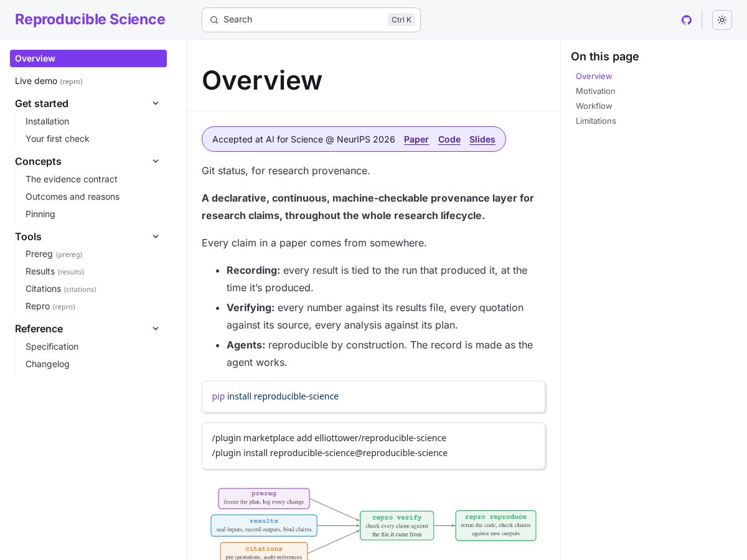Image resolution: width=747 pixels, height=560 pixels.
Task: Click the "Verifying:" bullet text
Action: 250,307
